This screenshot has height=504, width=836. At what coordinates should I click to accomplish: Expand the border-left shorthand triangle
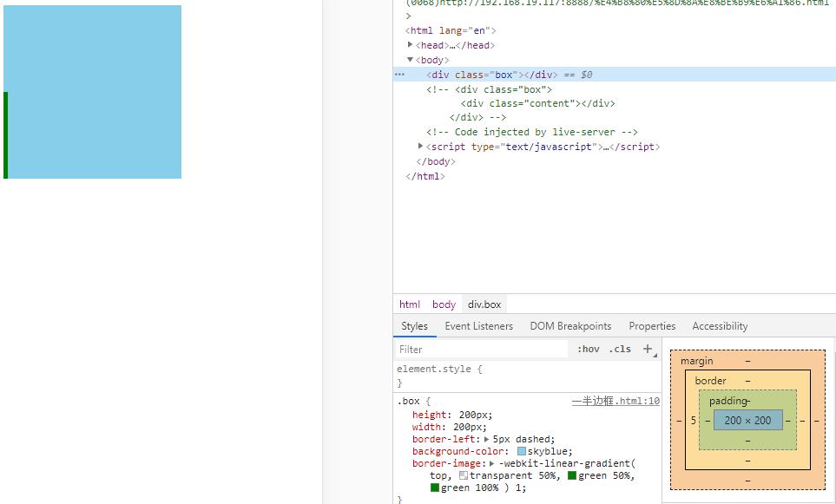tap(486, 439)
